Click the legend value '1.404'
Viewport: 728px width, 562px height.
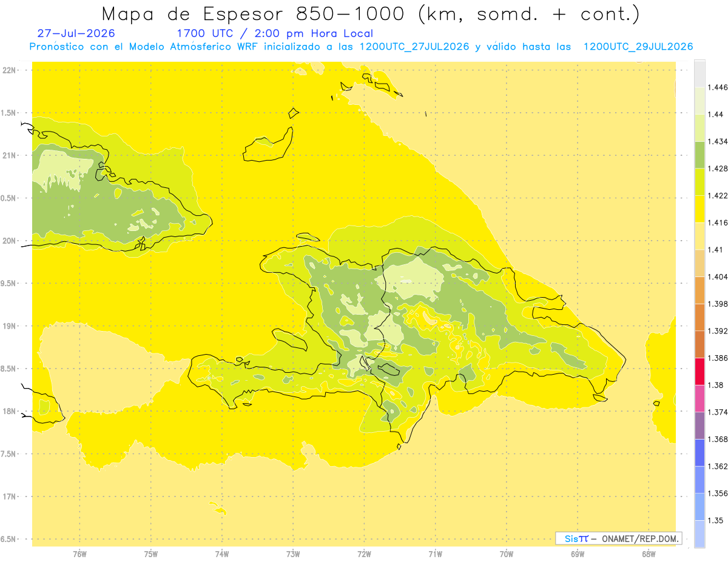(718, 276)
